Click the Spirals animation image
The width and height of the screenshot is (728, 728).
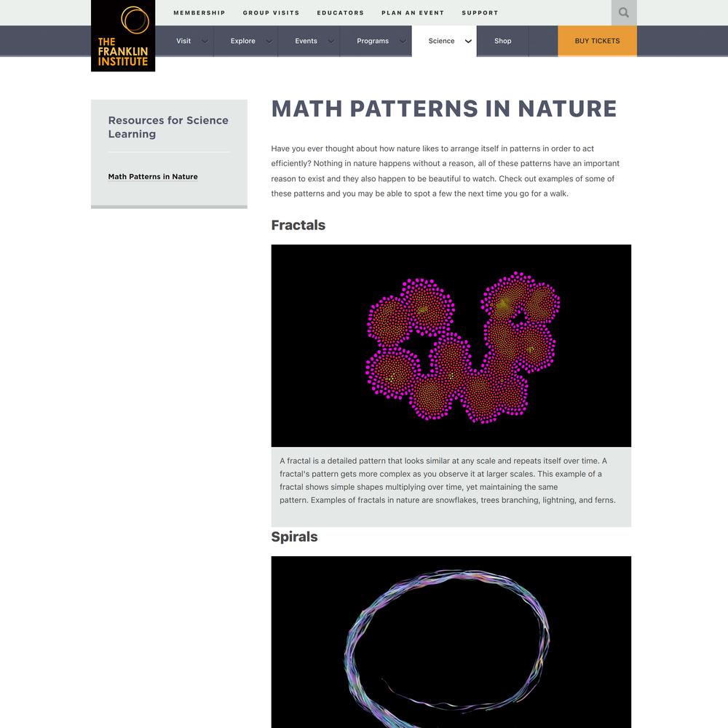[x=451, y=641]
